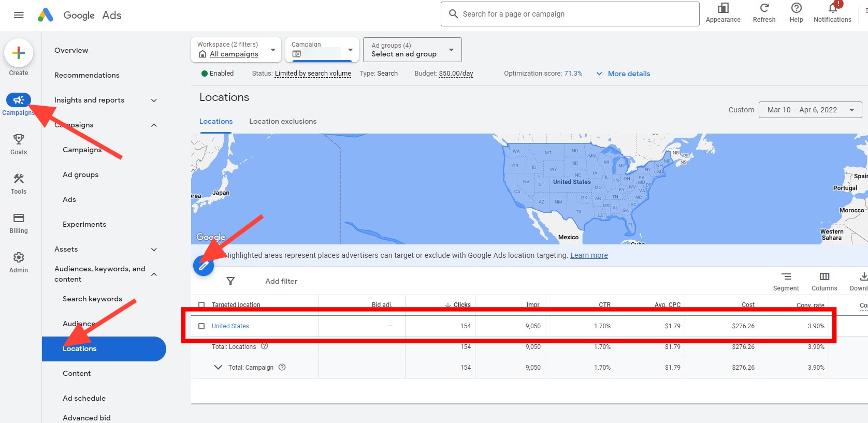Open Advanced bid menu item

86,418
